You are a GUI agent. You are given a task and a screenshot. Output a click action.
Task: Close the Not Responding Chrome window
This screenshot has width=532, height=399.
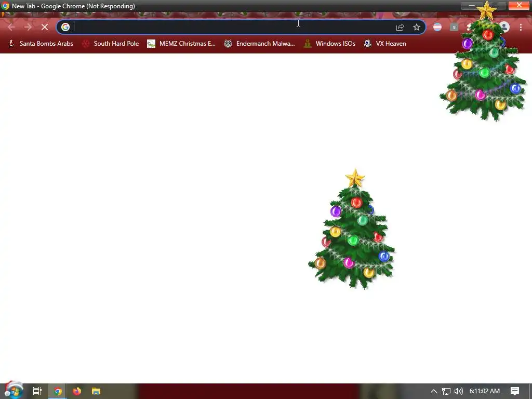point(519,5)
